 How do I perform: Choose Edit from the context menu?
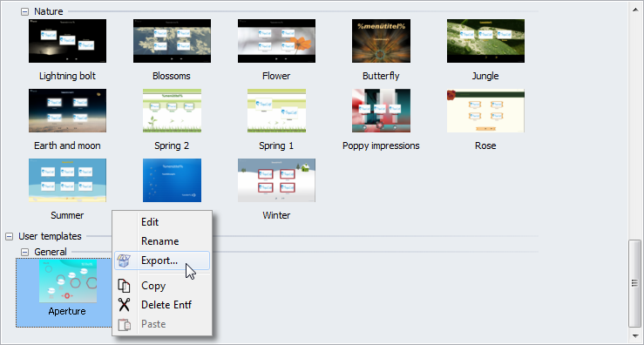point(162,222)
